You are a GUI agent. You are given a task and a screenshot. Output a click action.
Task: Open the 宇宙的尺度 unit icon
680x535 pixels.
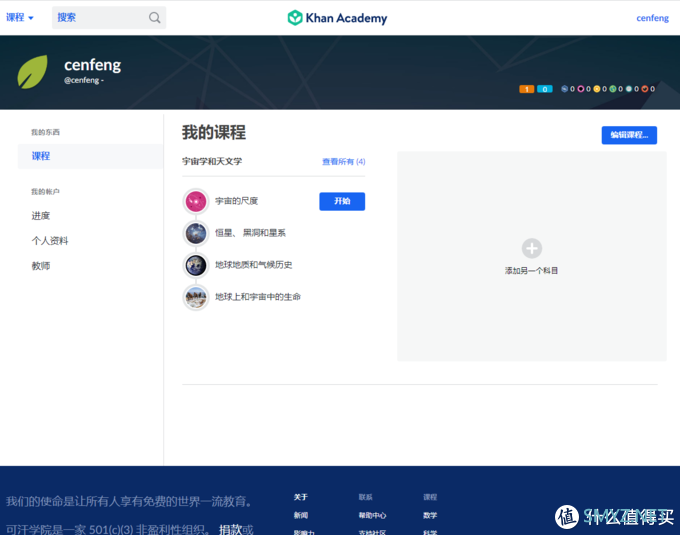(x=196, y=201)
